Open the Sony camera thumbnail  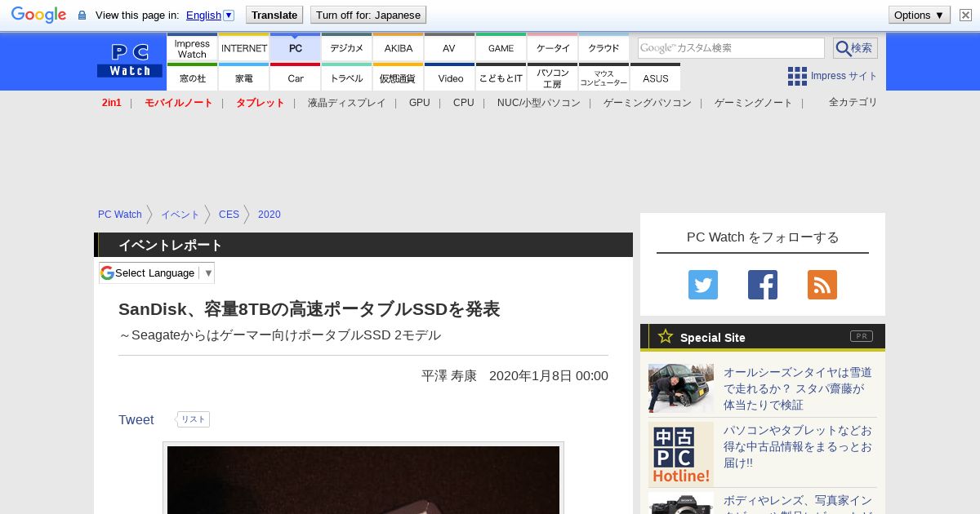[681, 503]
